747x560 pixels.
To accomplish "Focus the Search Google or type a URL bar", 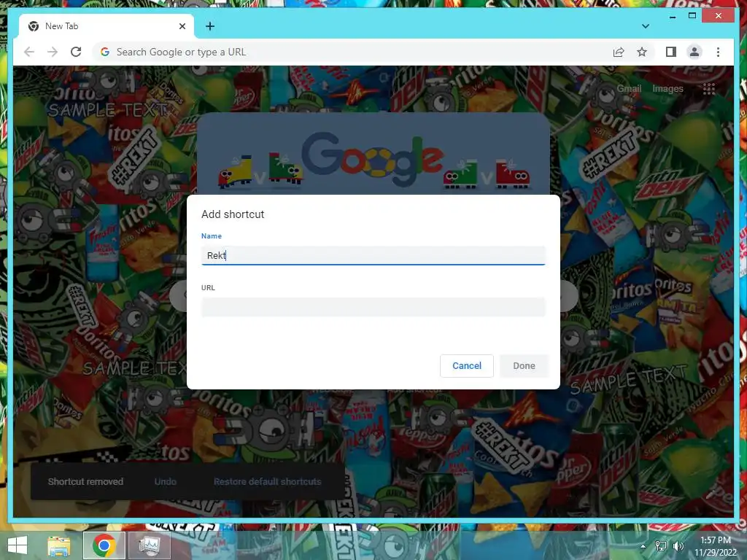I will pos(350,52).
